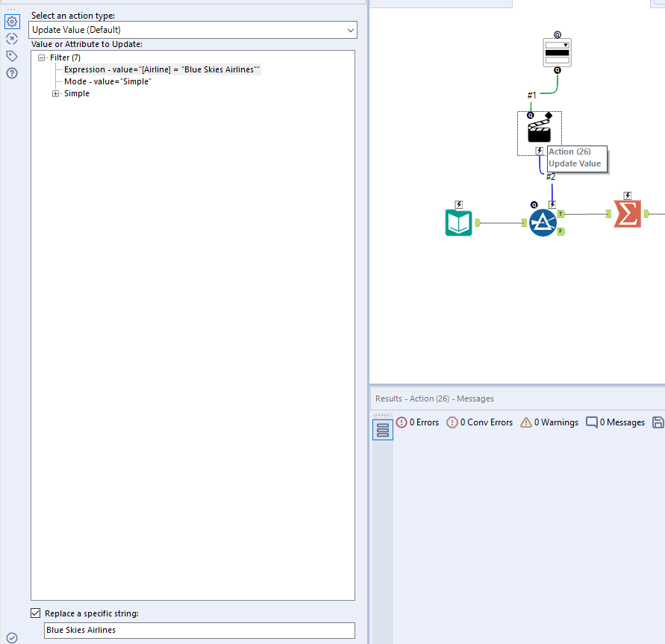Screen dimensions: 665x644
Task: Click the Blue Skies Airlines text field
Action: coord(199,630)
